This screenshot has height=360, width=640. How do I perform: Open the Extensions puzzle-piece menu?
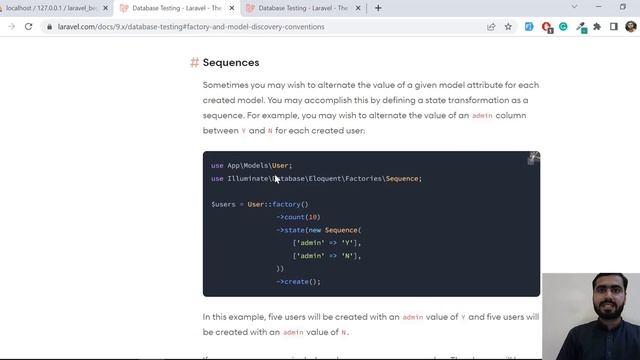coord(597,27)
